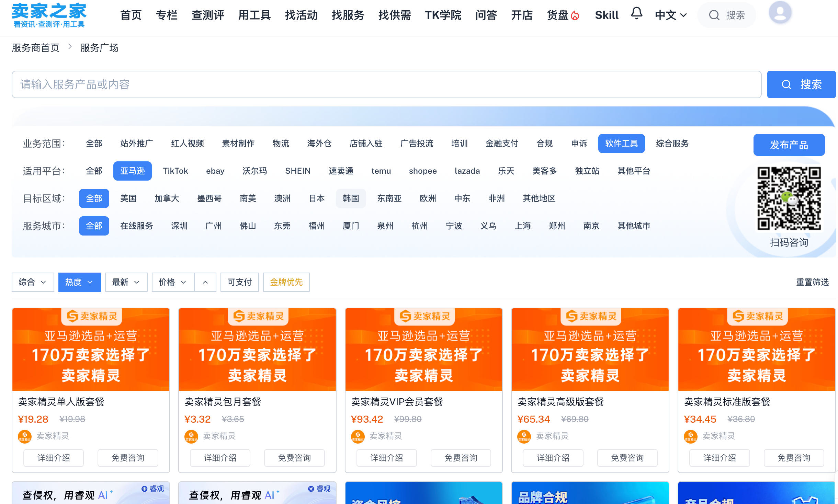This screenshot has height=504, width=838.
Task: Open the 综合 sort dropdown
Action: (x=33, y=282)
